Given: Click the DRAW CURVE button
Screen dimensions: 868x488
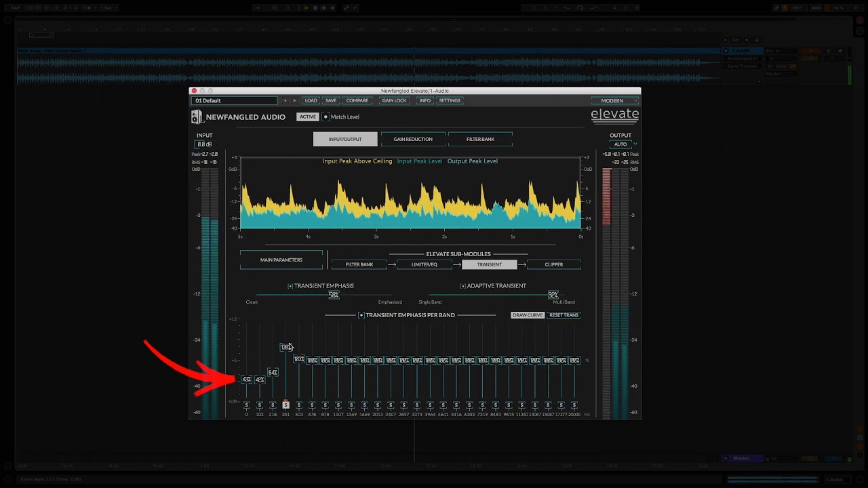Looking at the screenshot, I should (x=528, y=315).
